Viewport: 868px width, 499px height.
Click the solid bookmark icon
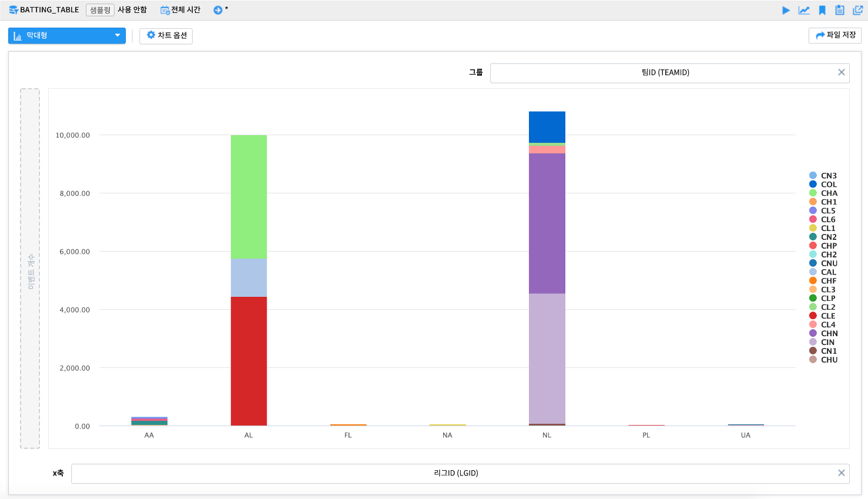[x=822, y=10]
